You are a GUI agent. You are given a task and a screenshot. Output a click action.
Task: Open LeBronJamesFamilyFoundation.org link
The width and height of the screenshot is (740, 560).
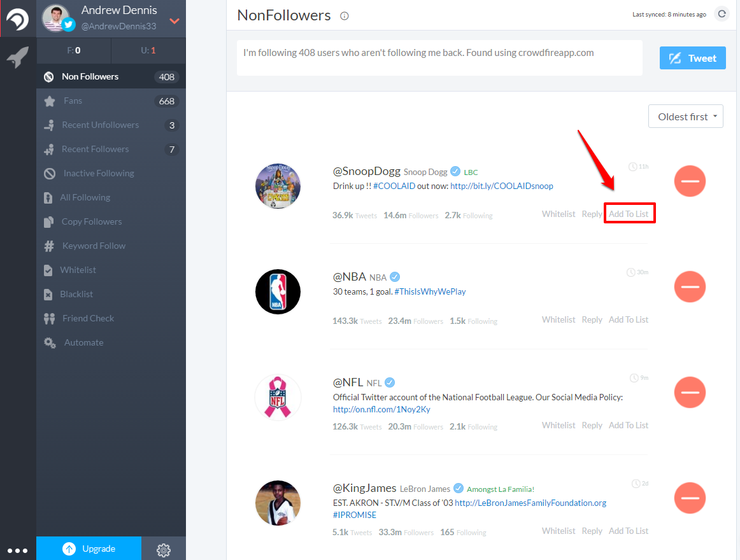pyautogui.click(x=530, y=503)
